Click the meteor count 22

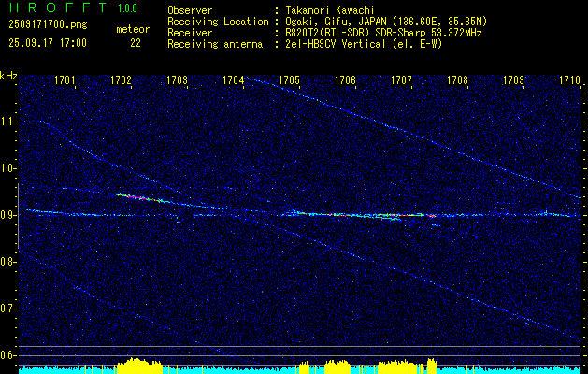(x=136, y=43)
